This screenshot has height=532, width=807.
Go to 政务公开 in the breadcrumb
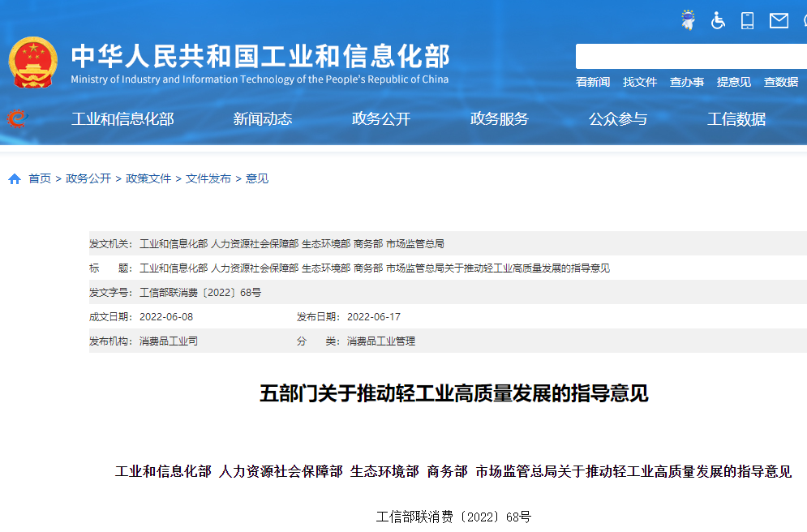tap(88, 178)
